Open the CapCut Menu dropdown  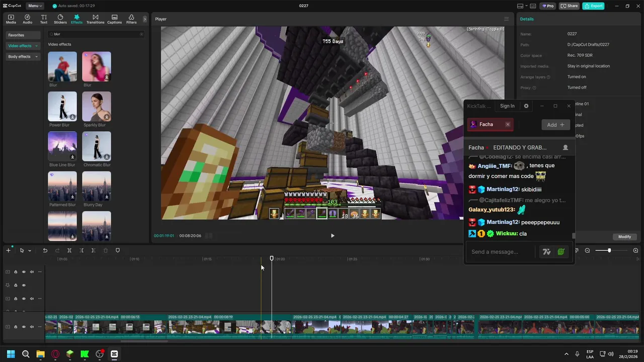(35, 6)
